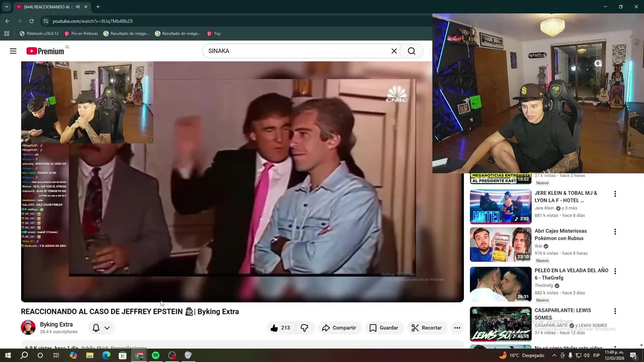Go to YouTube Premium home logo
This screenshot has height=362, width=644.
[45, 51]
